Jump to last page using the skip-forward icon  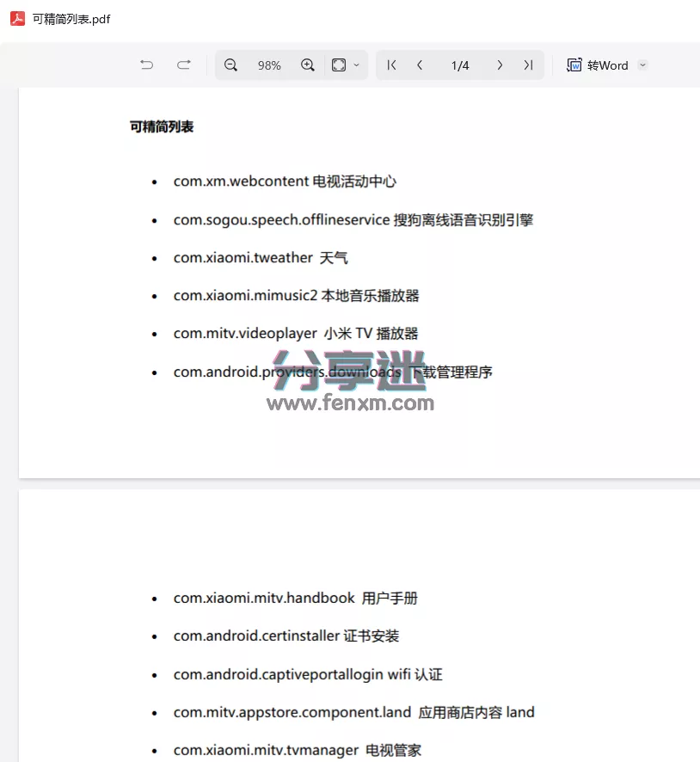[529, 65]
